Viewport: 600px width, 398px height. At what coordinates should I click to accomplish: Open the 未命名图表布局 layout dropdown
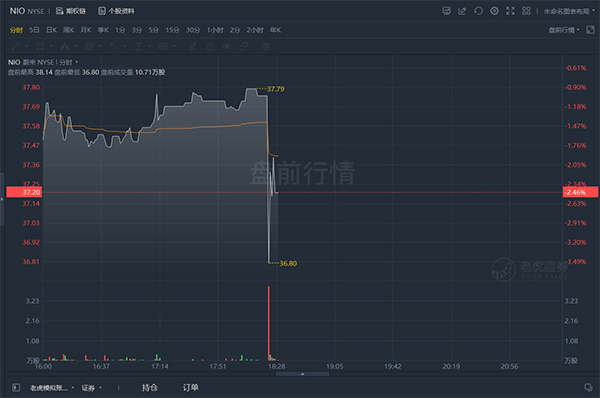pos(569,11)
